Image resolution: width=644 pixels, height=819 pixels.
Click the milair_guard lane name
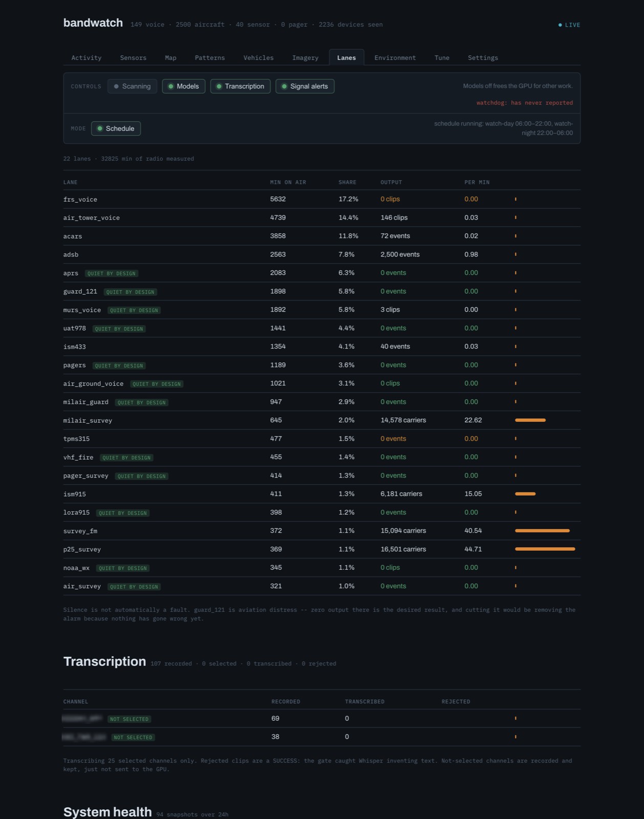point(85,402)
